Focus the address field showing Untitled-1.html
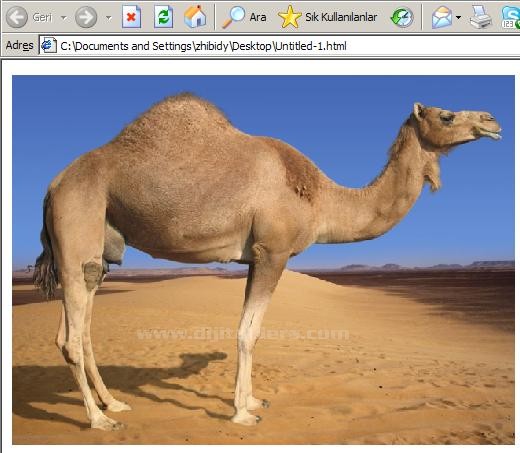The image size is (520, 453). (279, 46)
